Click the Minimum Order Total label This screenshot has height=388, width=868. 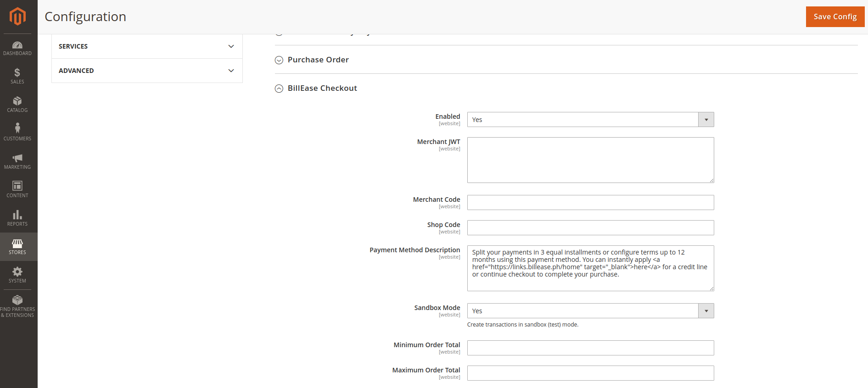[x=426, y=345]
